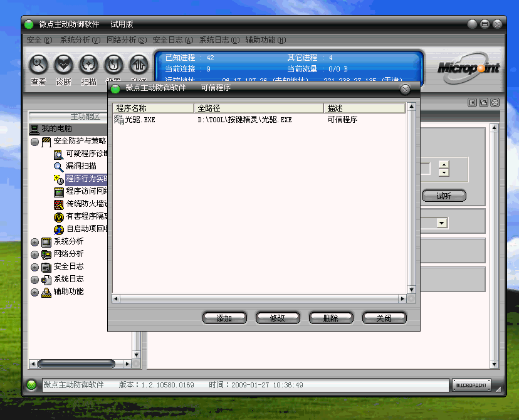Close the 可信程序 dialog with X
519x420 pixels.
(405, 89)
